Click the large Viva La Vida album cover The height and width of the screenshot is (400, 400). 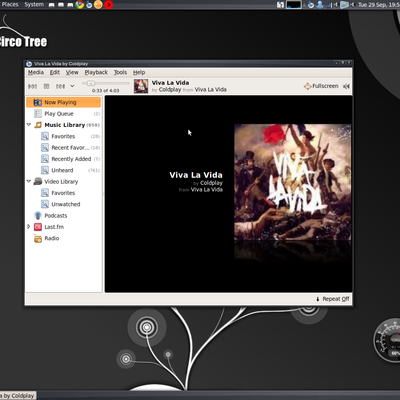[x=292, y=182]
